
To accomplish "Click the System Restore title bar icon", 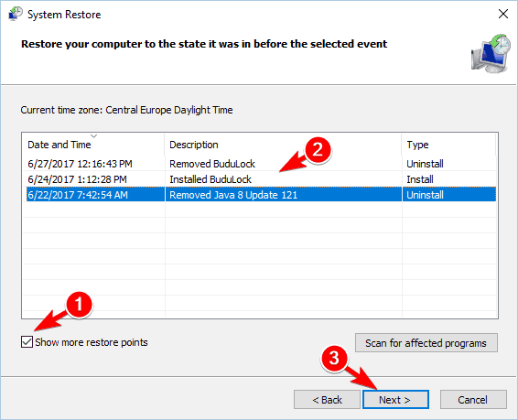I will [16, 15].
